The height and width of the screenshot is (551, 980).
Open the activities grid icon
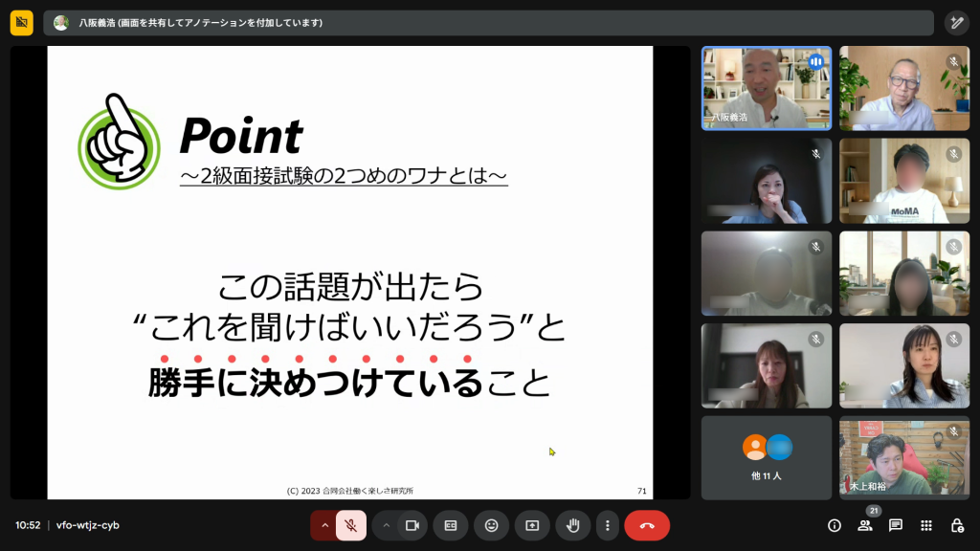[x=926, y=525]
